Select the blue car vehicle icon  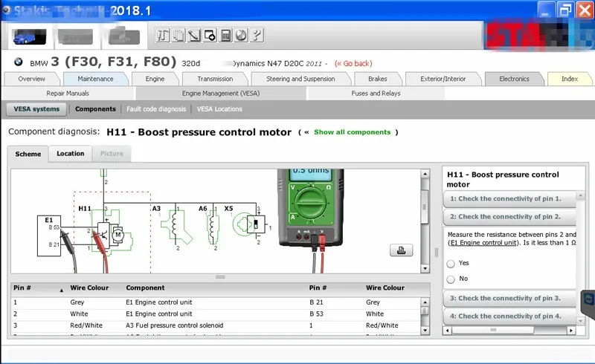29,37
